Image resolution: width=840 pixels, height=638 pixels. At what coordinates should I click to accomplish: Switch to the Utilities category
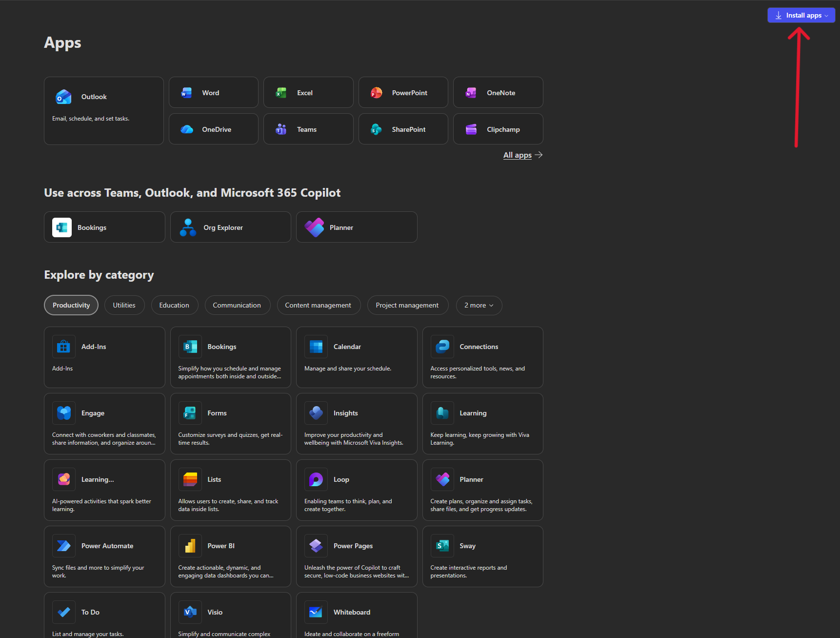click(x=124, y=305)
